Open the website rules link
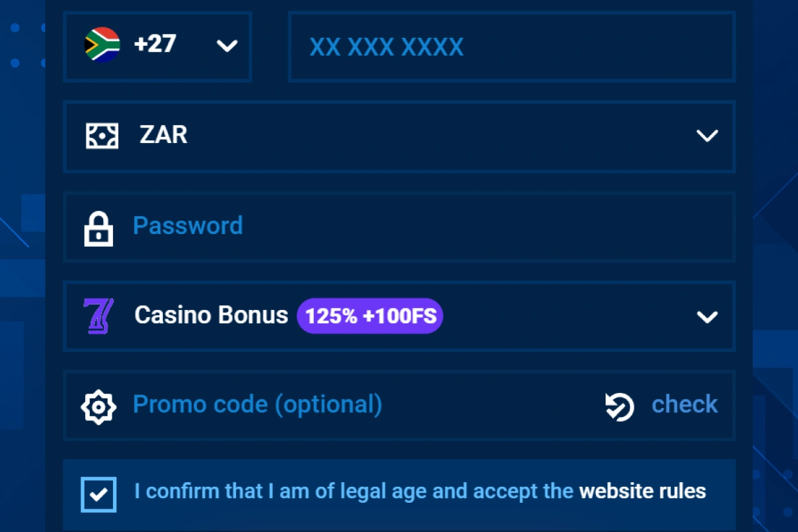Screen dimensions: 798x532 (642, 491)
